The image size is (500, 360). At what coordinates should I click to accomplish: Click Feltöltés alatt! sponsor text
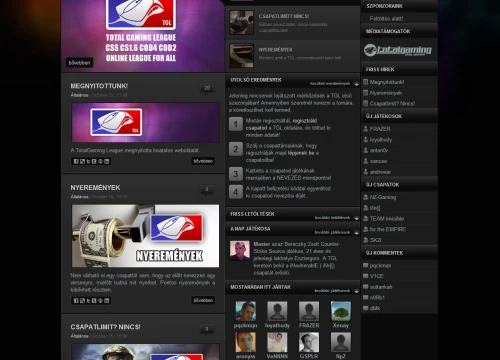(x=386, y=19)
